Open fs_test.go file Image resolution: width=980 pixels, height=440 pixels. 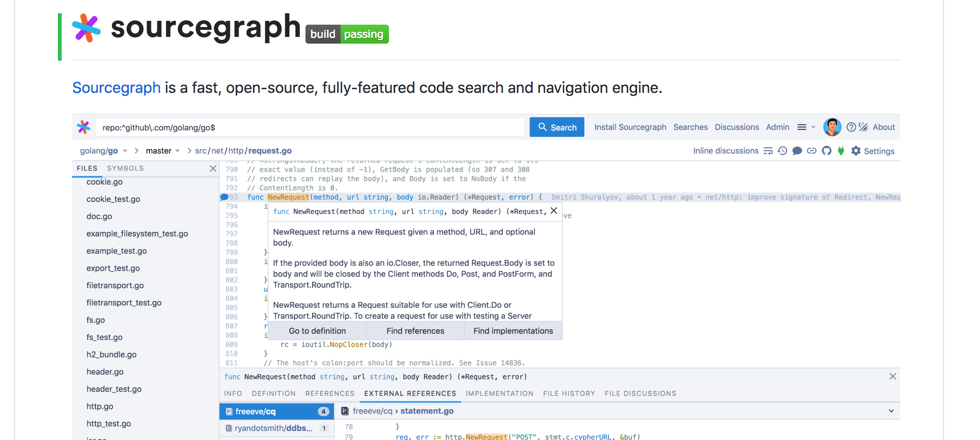(104, 337)
